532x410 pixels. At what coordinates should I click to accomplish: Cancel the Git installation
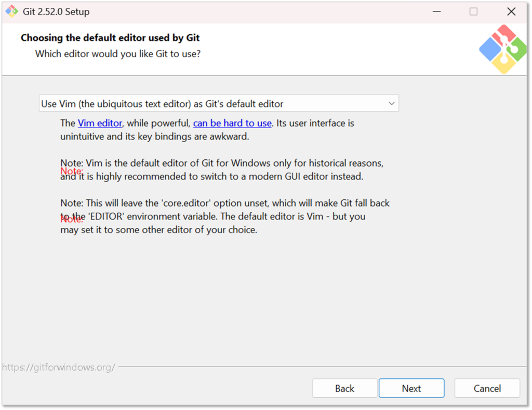[x=487, y=388]
